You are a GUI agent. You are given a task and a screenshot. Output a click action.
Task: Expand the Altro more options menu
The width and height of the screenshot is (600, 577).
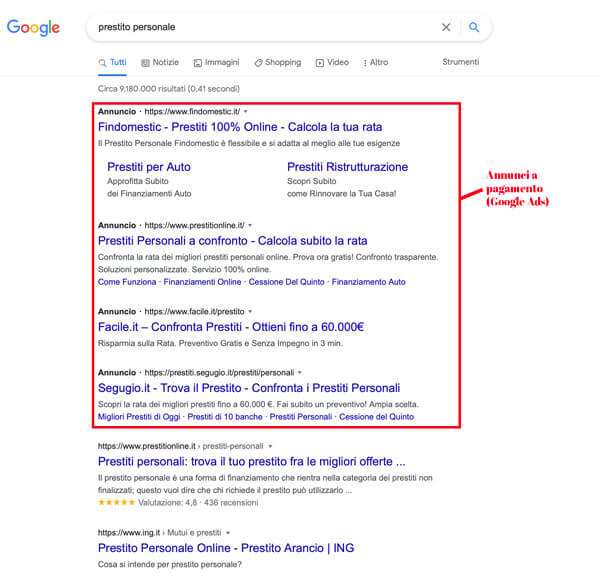(375, 62)
